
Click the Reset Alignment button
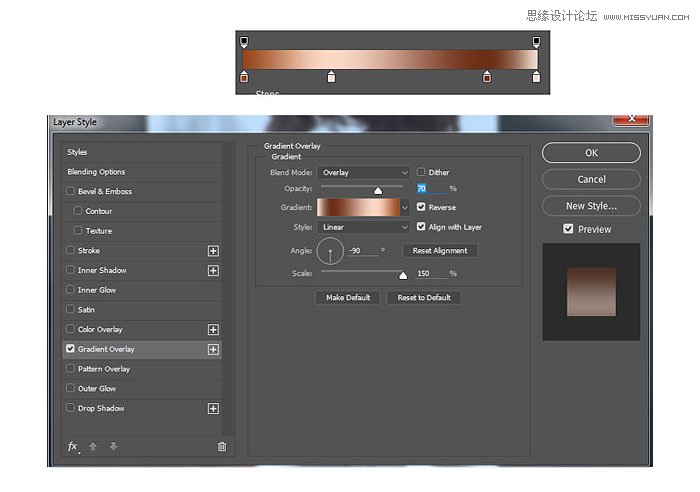point(440,250)
